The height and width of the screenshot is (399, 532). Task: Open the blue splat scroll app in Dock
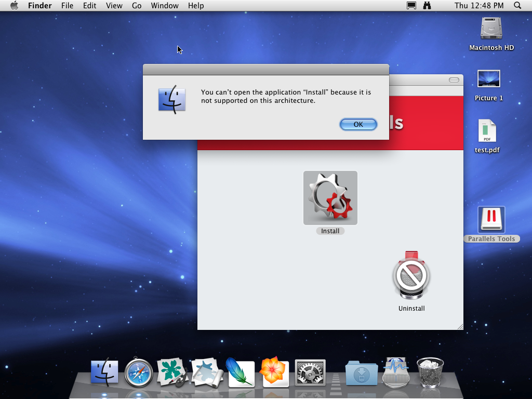pyautogui.click(x=207, y=372)
